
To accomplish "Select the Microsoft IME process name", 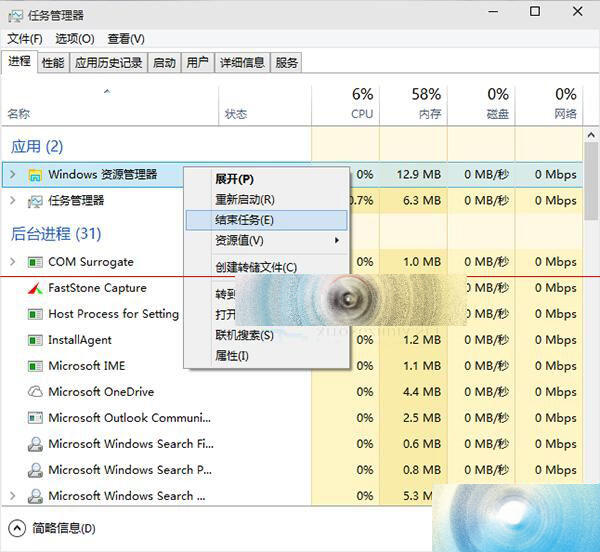I will pos(86,366).
